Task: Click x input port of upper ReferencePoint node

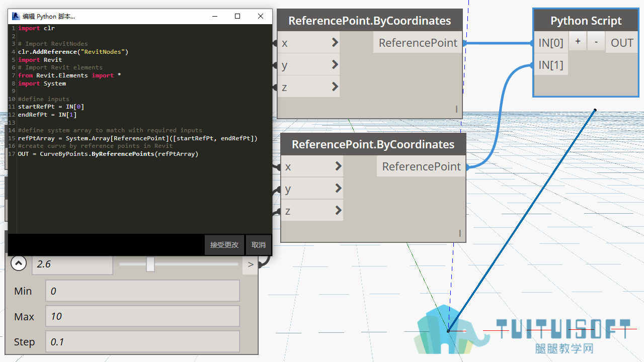Action: point(308,43)
